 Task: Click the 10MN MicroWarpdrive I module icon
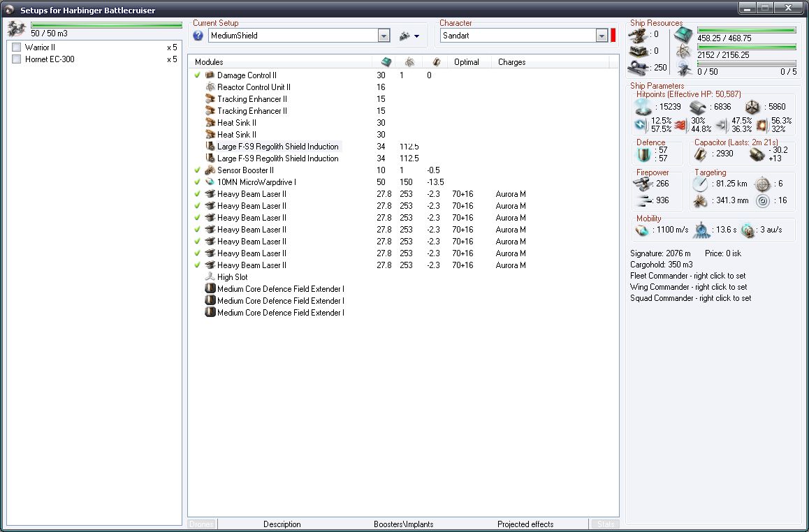coord(210,182)
